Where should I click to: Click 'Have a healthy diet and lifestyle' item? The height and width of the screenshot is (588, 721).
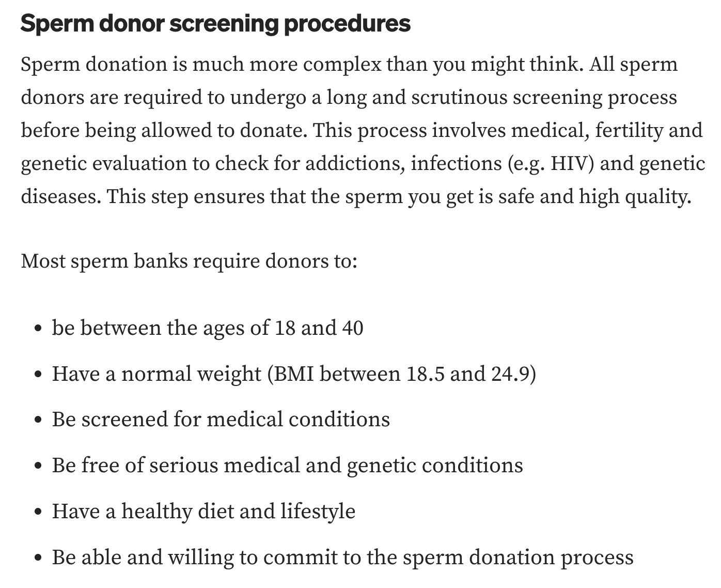tap(203, 511)
